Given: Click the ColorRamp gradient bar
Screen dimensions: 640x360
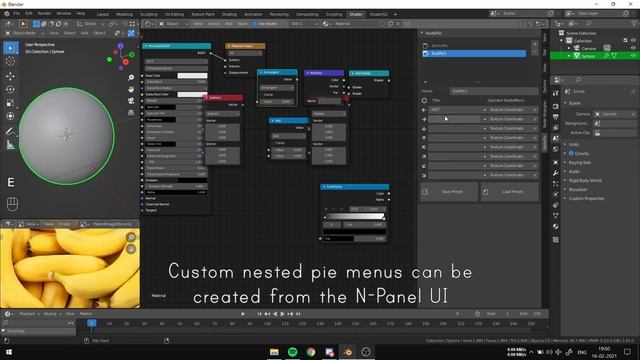Looking at the screenshot, I should coord(355,216).
